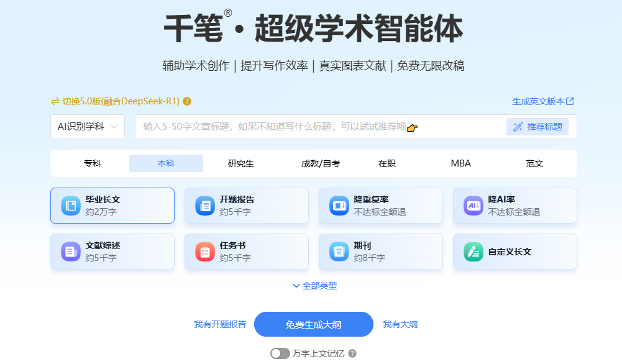Click the 开题报告 document icon
Image resolution: width=622 pixels, height=364 pixels.
[204, 206]
